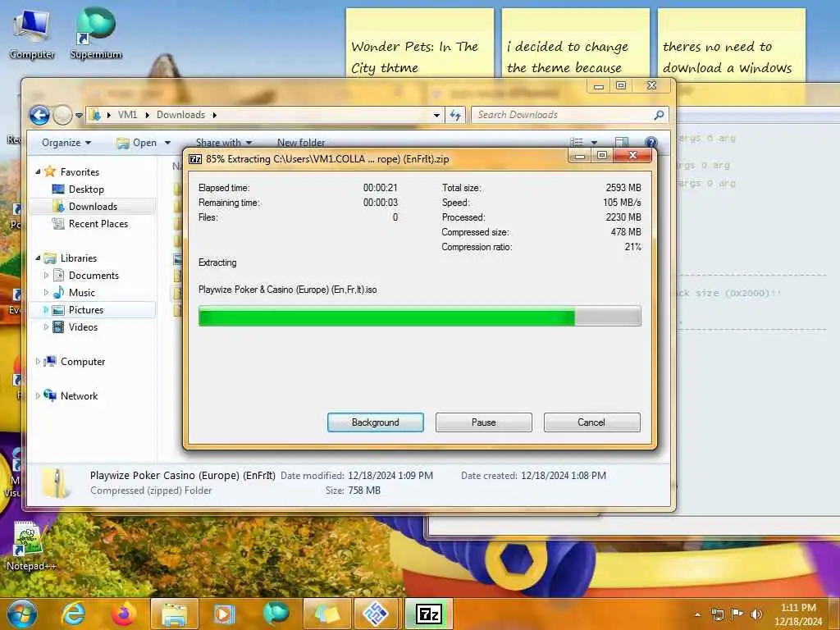Screen dimensions: 840x630
Task: Switch to Windows Explorer taskbar button
Action: coord(174,614)
